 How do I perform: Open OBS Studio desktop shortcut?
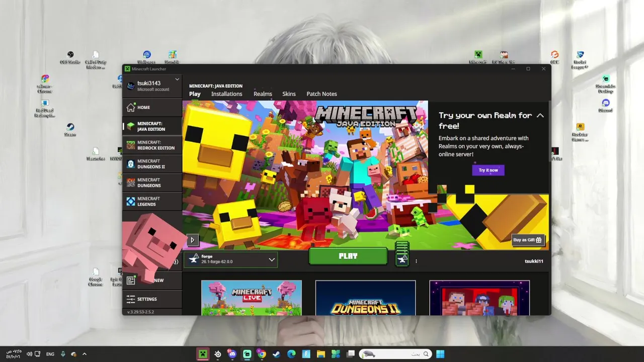[70, 57]
